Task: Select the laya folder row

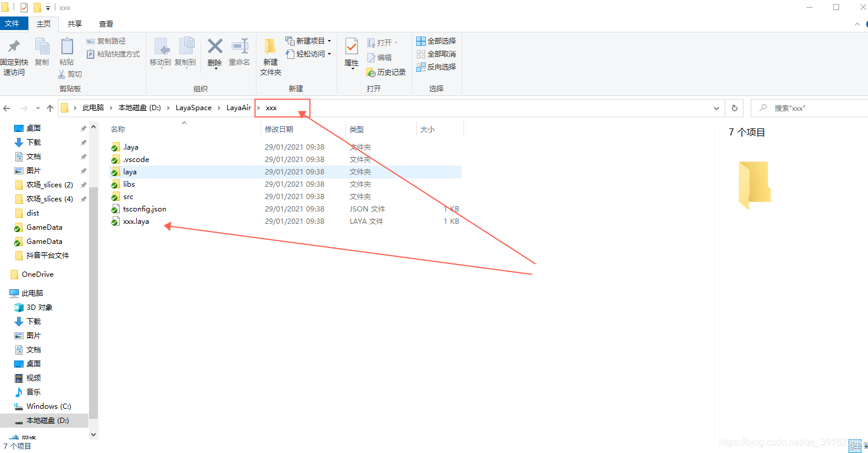Action: click(285, 172)
